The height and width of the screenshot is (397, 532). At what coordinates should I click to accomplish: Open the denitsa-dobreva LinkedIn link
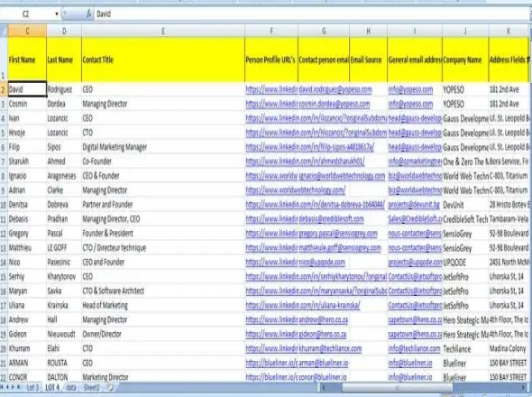point(315,205)
